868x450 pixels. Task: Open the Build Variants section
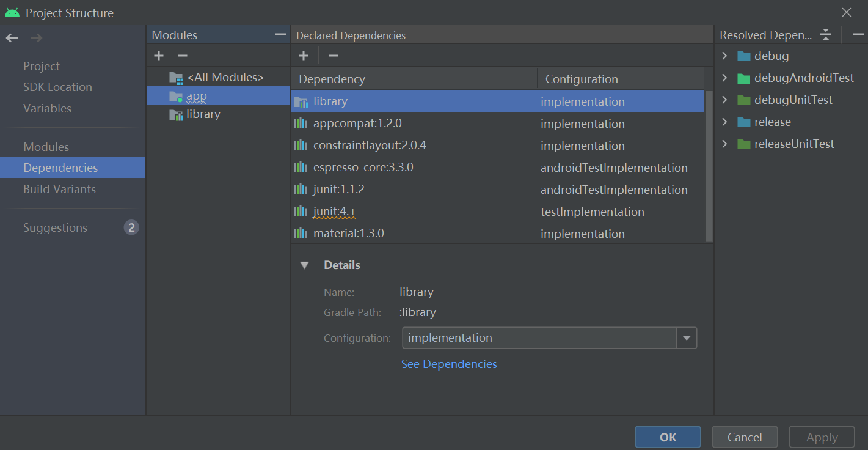click(x=59, y=189)
